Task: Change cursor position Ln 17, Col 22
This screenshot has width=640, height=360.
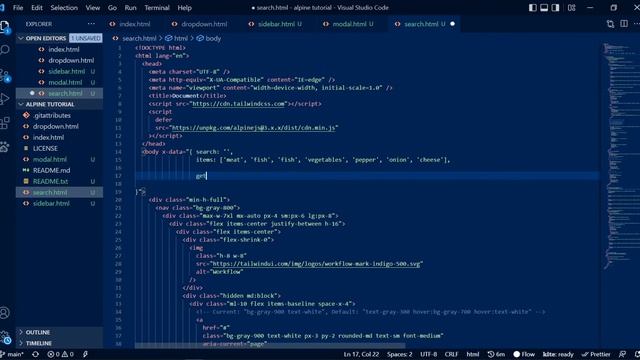Action: [361, 354]
